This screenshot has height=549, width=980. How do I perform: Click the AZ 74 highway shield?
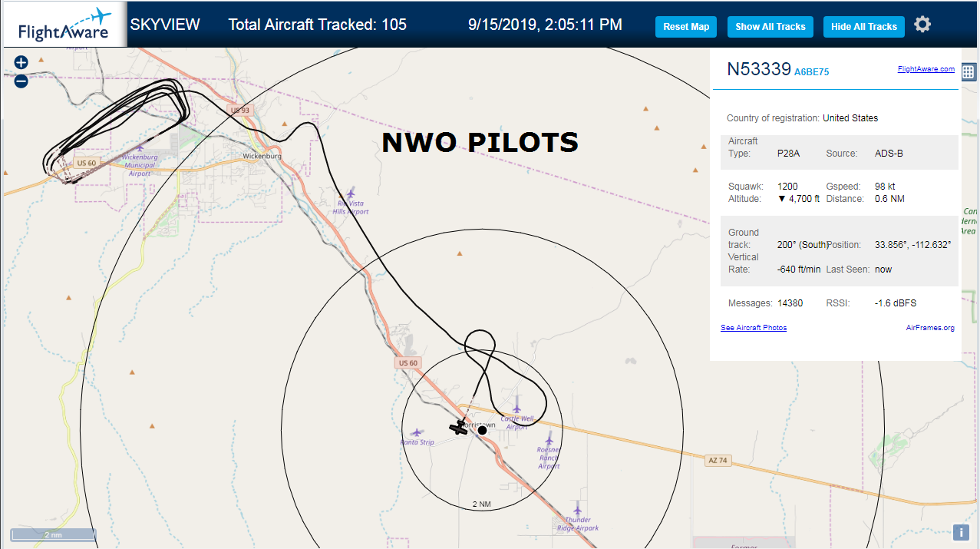(716, 460)
